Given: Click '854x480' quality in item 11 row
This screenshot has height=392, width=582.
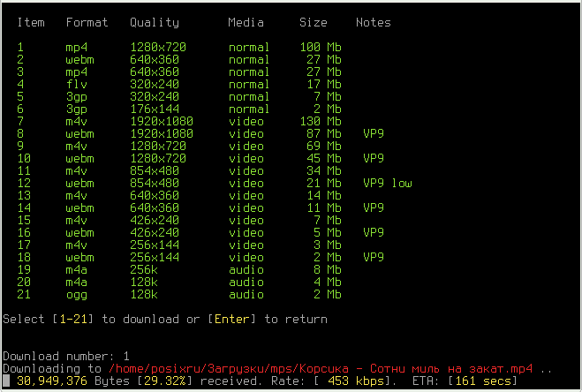Looking at the screenshot, I should click(x=155, y=170).
